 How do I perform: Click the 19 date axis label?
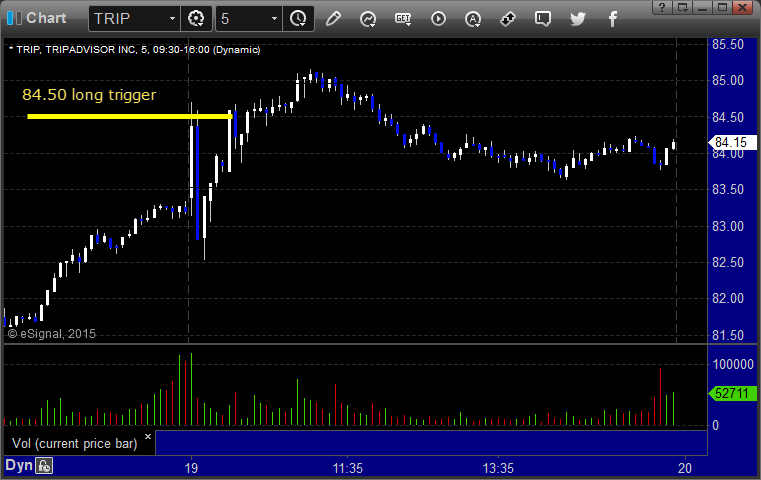[x=191, y=468]
